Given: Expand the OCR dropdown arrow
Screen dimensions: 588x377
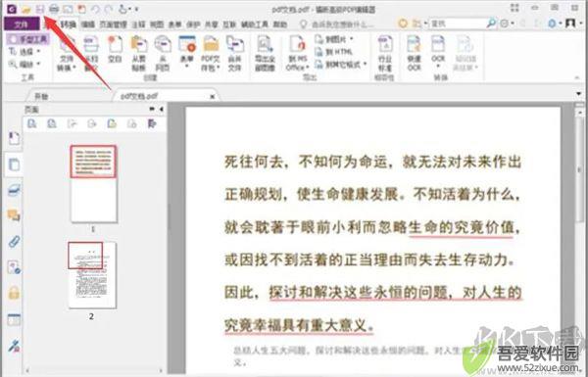Looking at the screenshot, I should tap(438, 67).
